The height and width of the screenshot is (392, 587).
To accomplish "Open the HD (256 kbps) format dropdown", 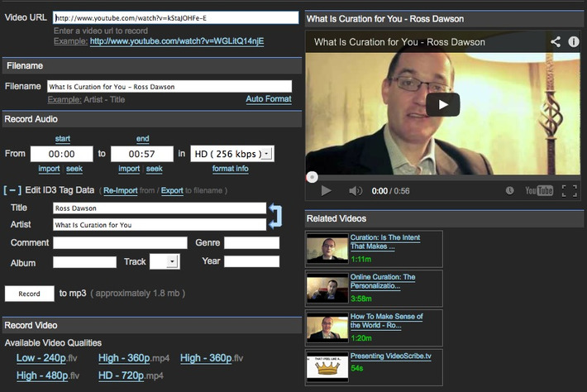I will pyautogui.click(x=232, y=154).
